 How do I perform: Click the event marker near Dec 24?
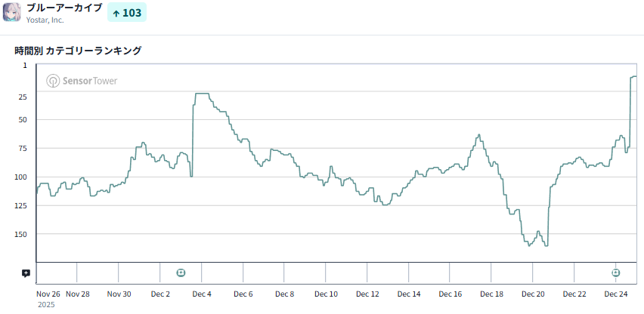[616, 272]
